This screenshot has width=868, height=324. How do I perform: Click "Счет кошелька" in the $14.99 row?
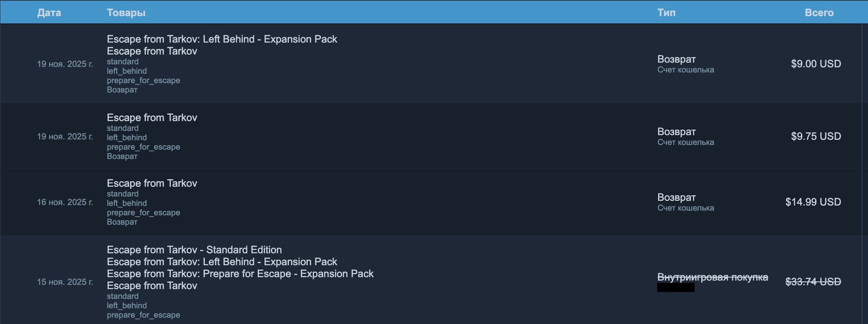point(685,208)
